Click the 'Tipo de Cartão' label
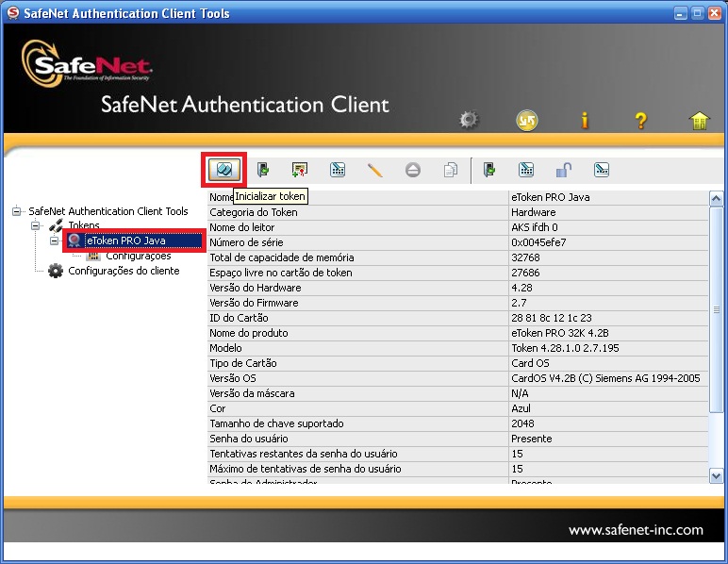This screenshot has height=564, width=728. point(243,363)
